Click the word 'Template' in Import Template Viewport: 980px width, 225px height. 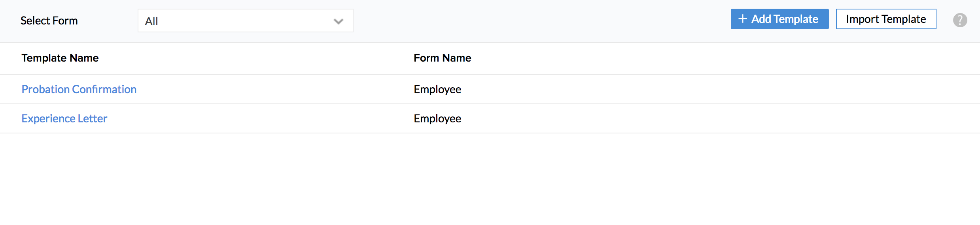tap(904, 19)
